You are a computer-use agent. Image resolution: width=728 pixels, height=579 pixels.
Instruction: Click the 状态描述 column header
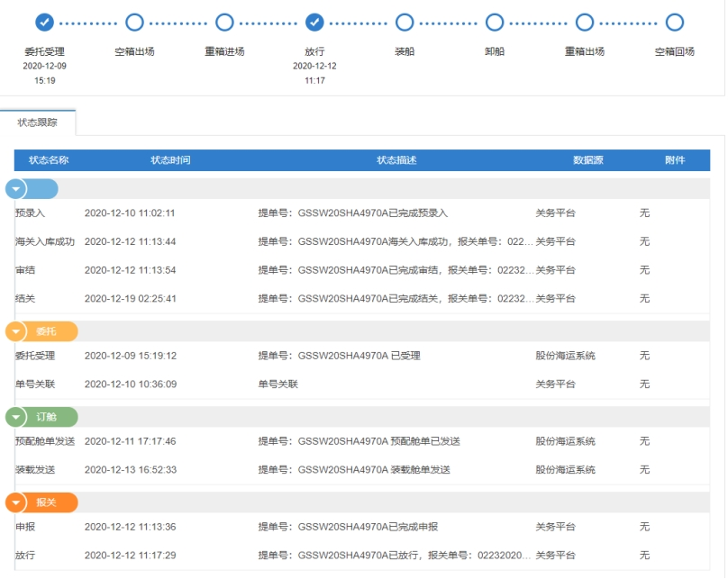tap(396, 160)
